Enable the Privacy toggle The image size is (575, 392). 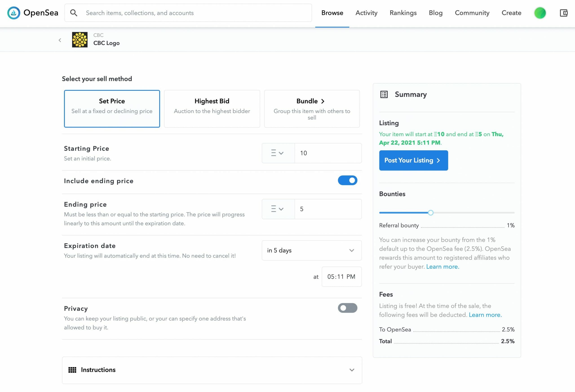(347, 308)
